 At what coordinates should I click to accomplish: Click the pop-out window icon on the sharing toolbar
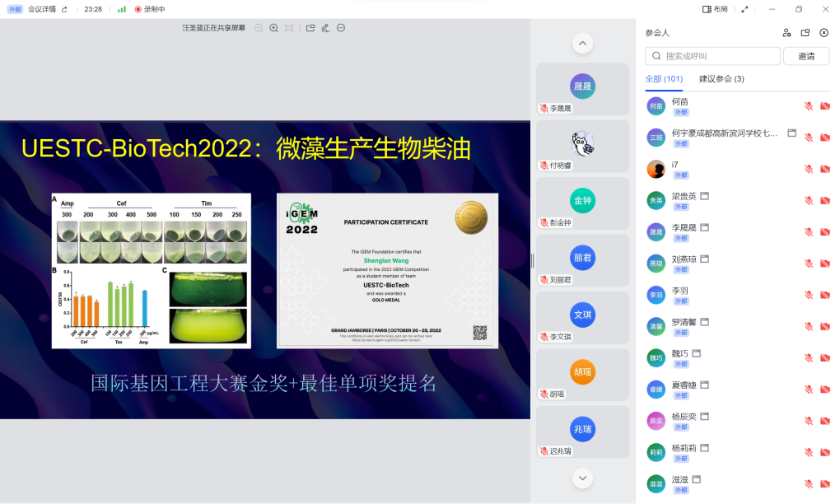pyautogui.click(x=310, y=28)
